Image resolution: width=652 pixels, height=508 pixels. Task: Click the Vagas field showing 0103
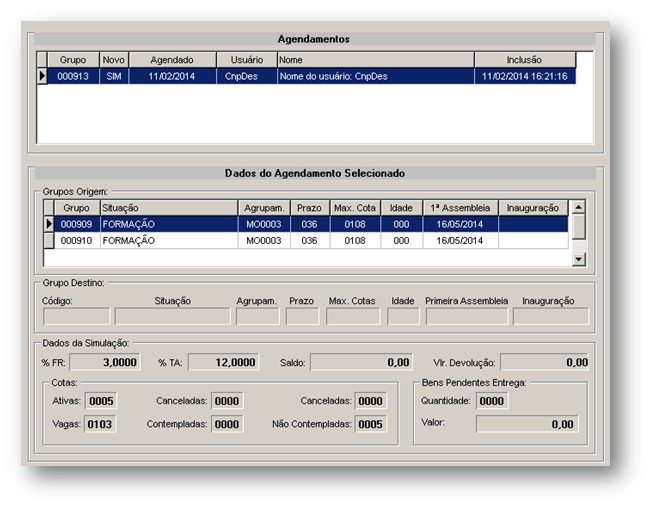[x=100, y=424]
